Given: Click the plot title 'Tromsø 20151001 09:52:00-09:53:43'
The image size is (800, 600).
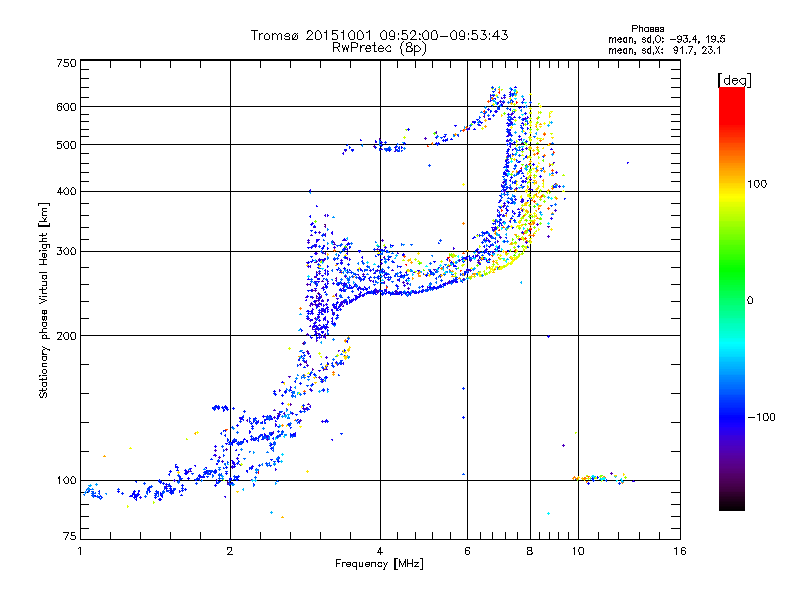Looking at the screenshot, I should (379, 35).
